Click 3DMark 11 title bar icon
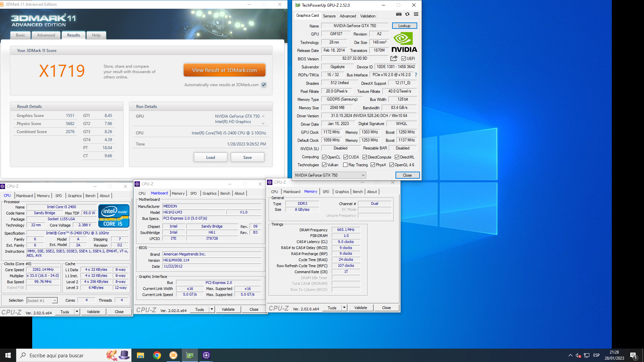 [2, 4]
